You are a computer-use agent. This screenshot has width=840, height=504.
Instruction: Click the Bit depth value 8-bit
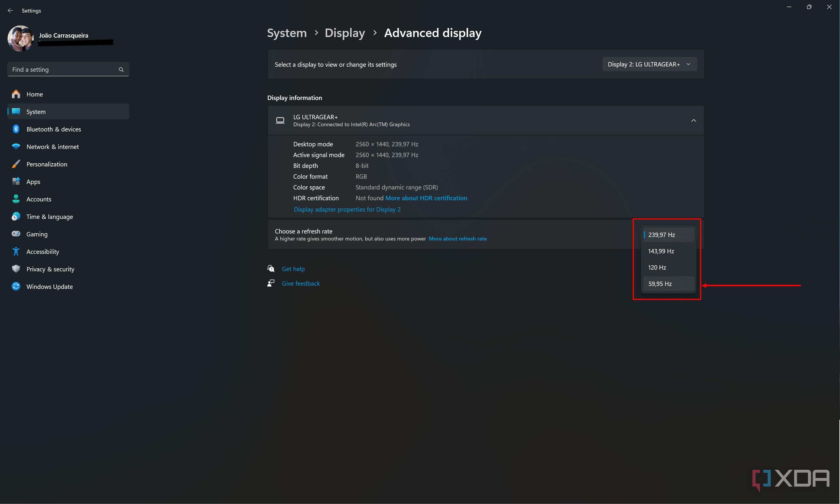tap(362, 166)
